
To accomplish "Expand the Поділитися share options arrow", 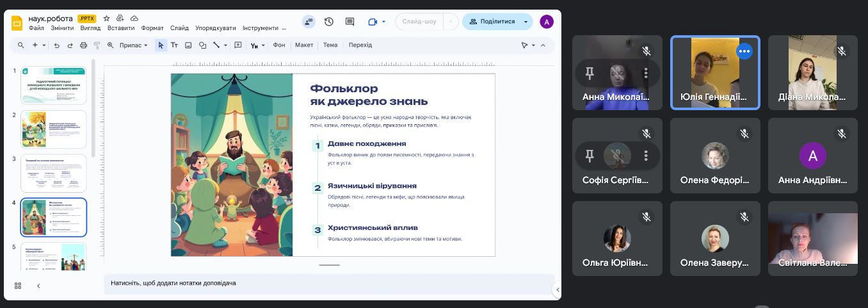I will point(526,22).
